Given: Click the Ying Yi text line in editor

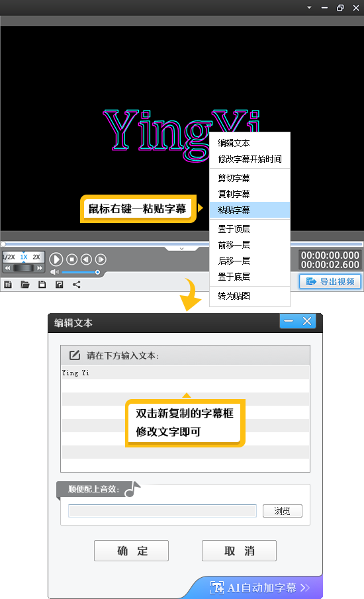Looking at the screenshot, I should (75, 373).
